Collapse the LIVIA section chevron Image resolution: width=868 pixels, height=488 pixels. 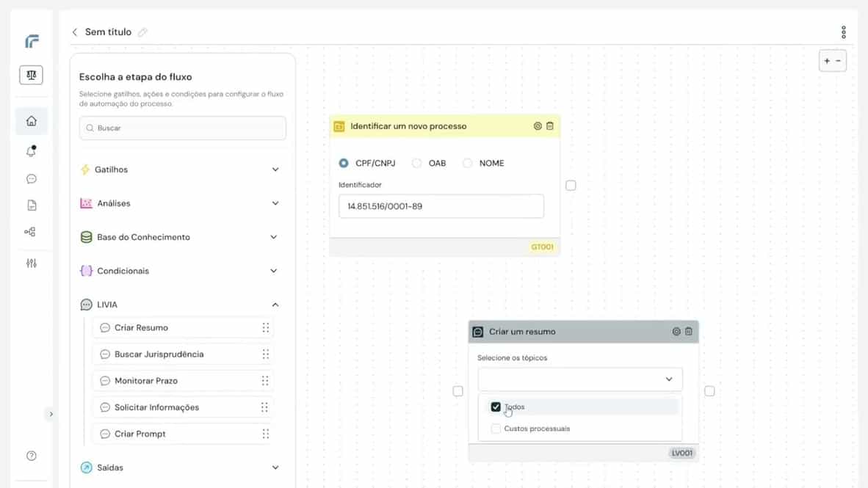pos(275,305)
